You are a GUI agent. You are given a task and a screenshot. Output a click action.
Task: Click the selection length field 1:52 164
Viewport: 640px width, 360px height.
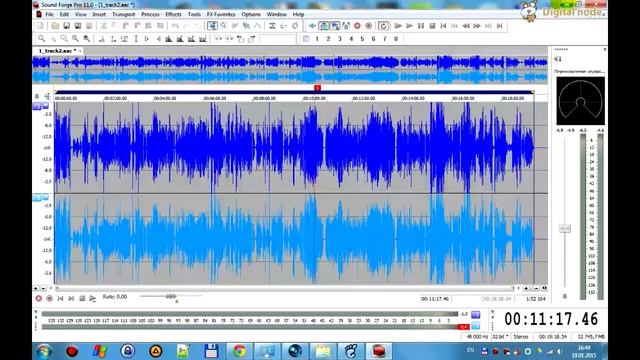(x=536, y=299)
